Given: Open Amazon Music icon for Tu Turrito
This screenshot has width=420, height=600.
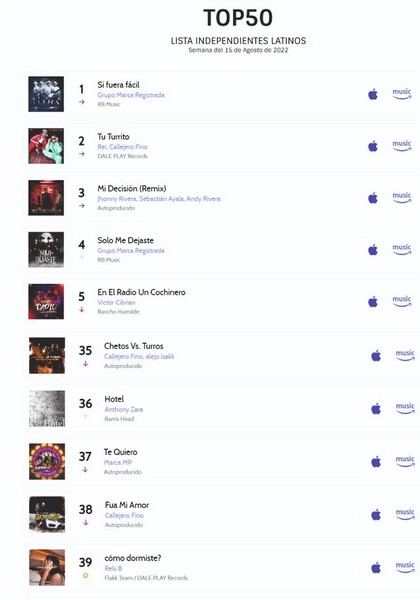Looking at the screenshot, I should click(x=402, y=146).
